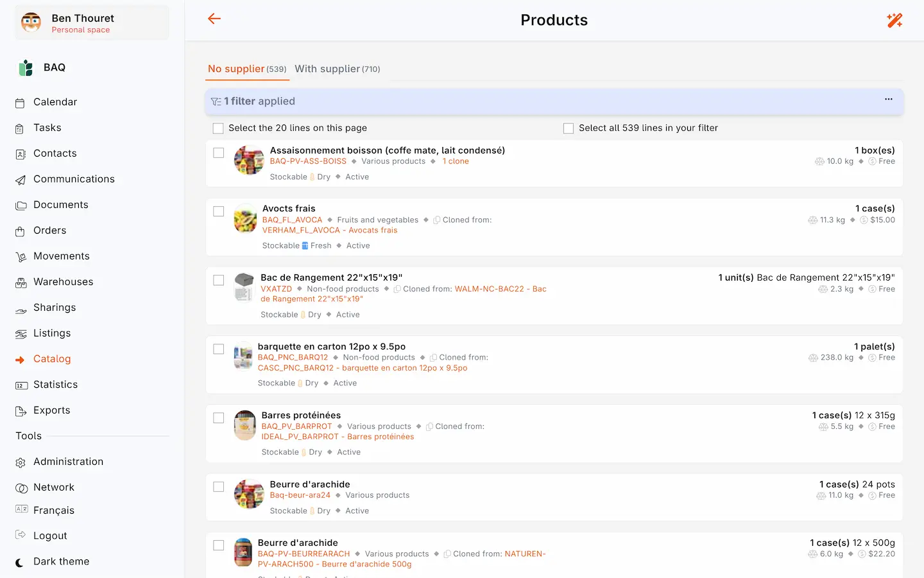Image resolution: width=924 pixels, height=578 pixels.
Task: Open the three-dot filter options menu
Action: pos(889,100)
